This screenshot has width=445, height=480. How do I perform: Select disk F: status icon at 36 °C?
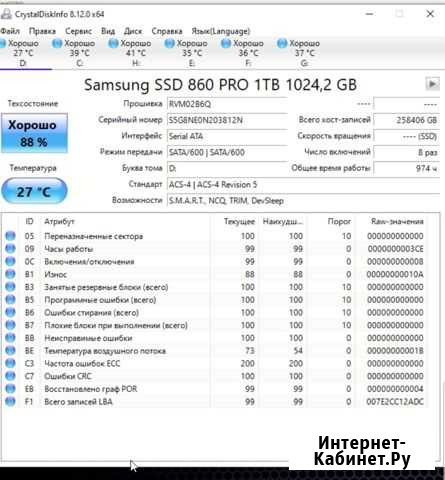(226, 44)
